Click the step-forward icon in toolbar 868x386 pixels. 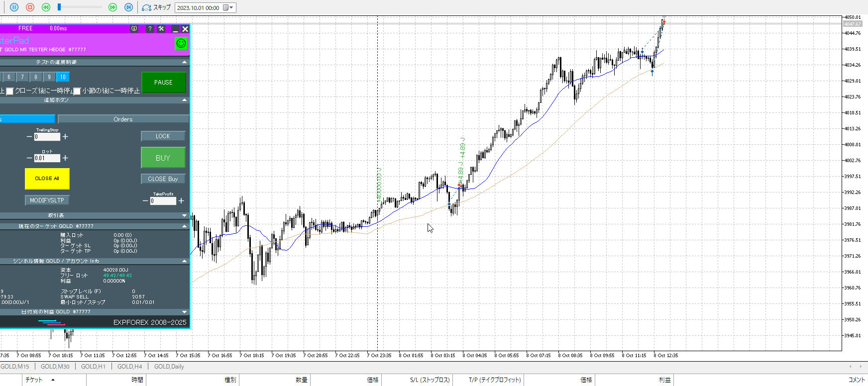128,7
